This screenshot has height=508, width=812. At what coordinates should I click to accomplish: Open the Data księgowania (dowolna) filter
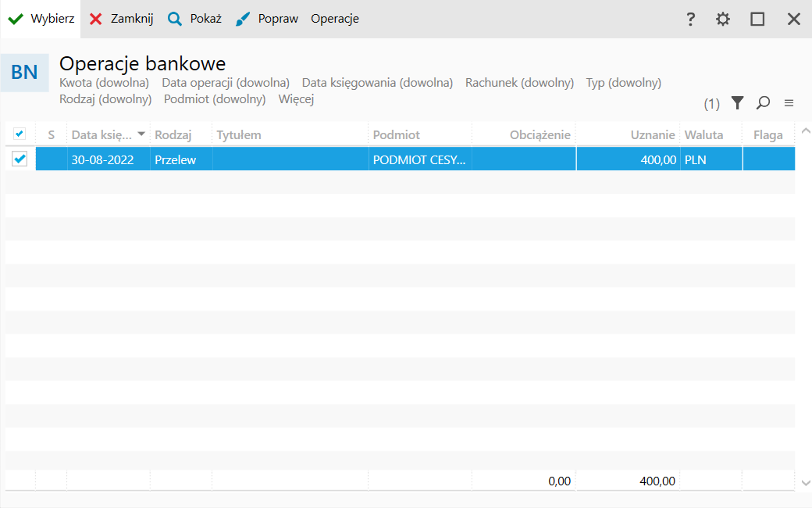[377, 83]
